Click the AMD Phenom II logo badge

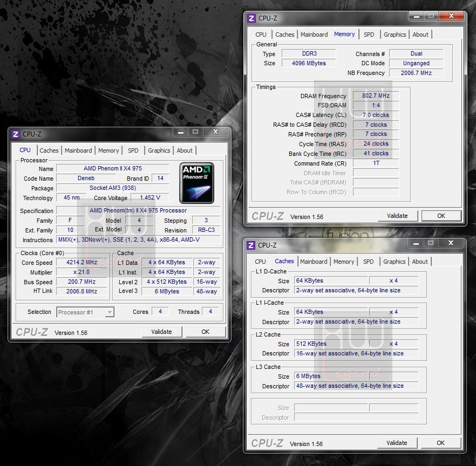tap(196, 183)
